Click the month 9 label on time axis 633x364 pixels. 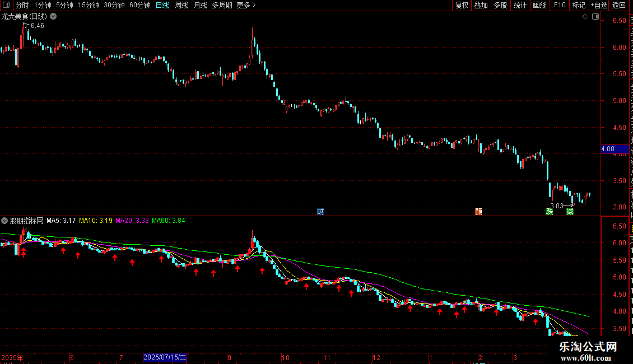point(229,357)
